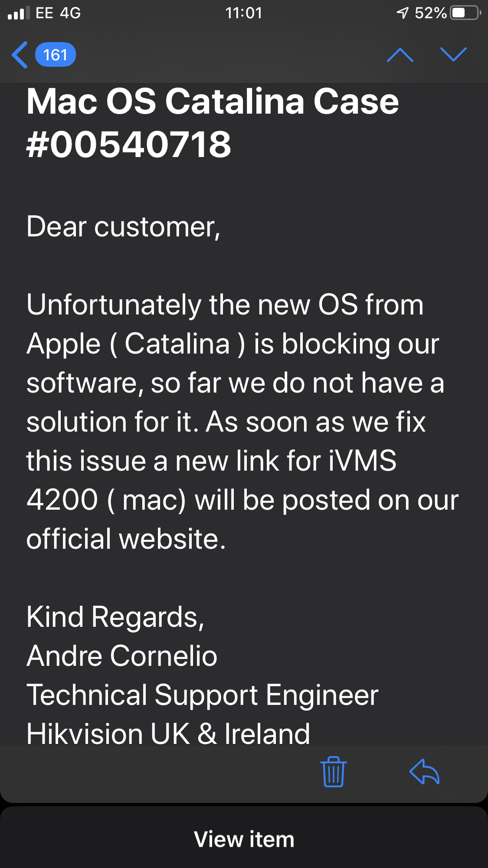Delete this email using the trash icon

coord(333,772)
